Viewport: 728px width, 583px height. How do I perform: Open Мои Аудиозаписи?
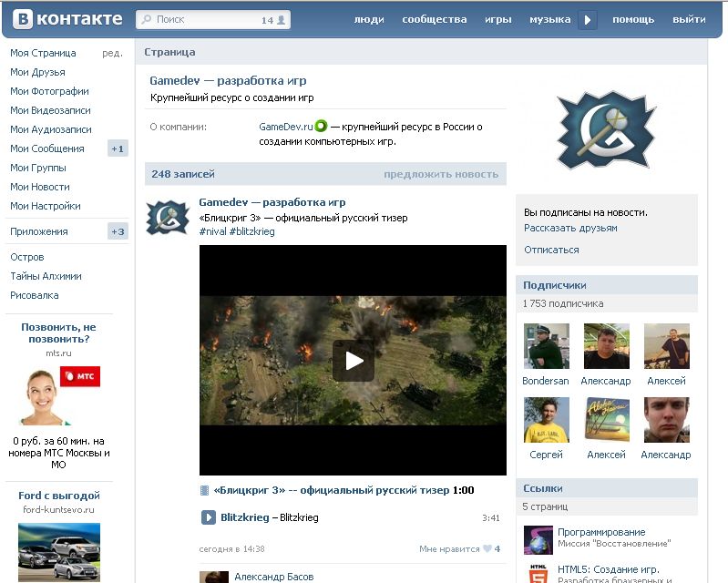[51, 129]
